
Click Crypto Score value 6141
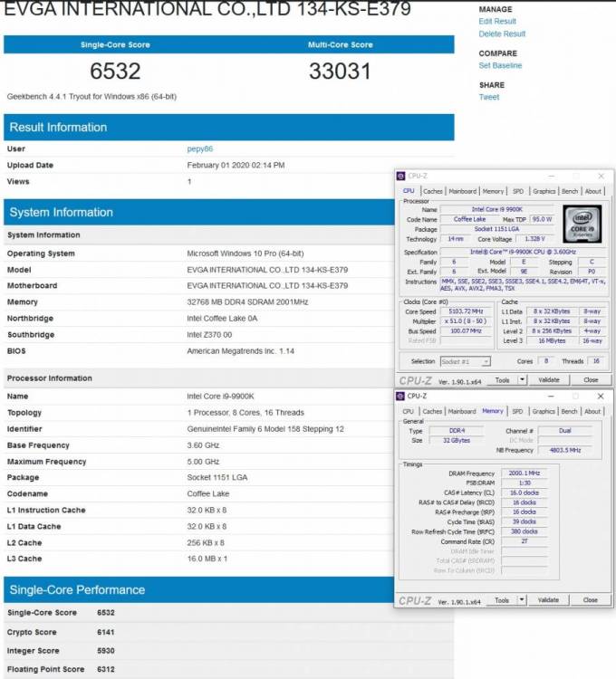point(106,632)
